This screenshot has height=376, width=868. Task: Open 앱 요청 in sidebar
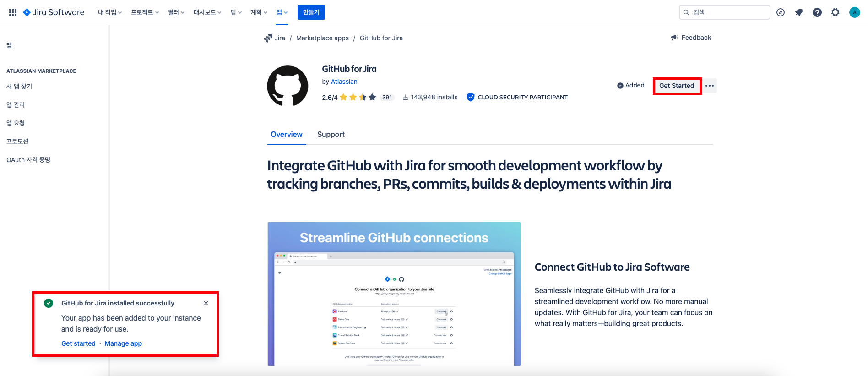click(16, 123)
